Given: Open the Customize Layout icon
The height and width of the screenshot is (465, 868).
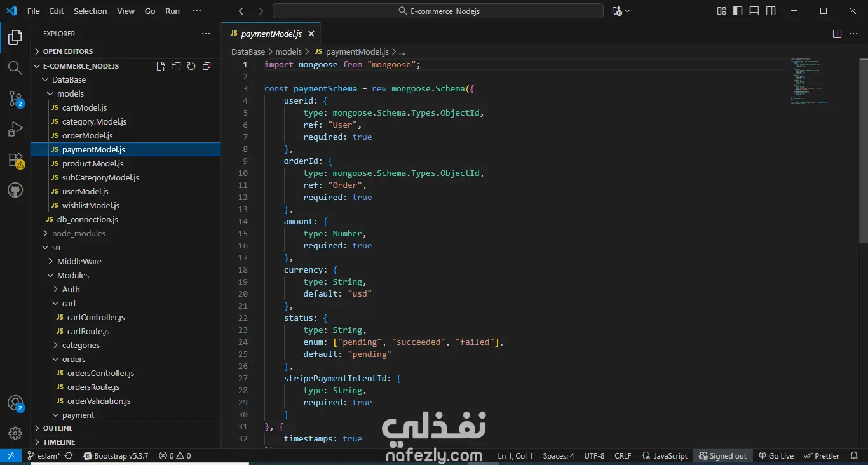Looking at the screenshot, I should 721,11.
